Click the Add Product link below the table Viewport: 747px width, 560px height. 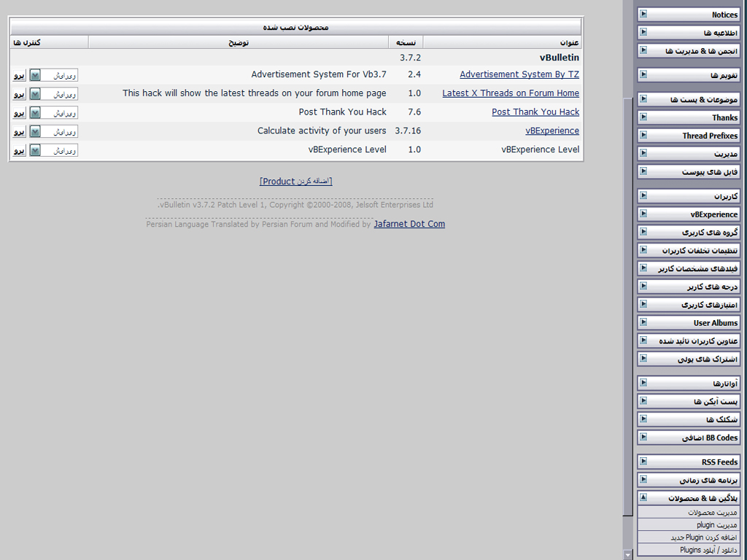coord(296,182)
